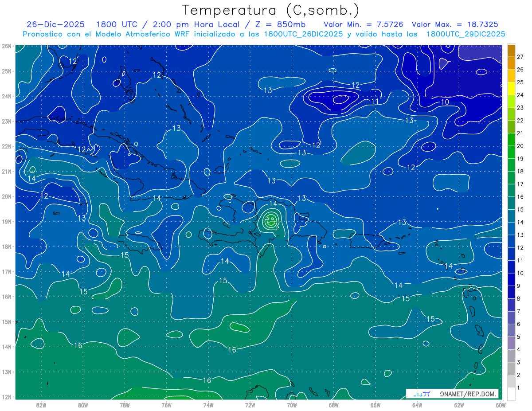Click the latitude axis label 21N
The image size is (532, 411).
pyautogui.click(x=7, y=172)
